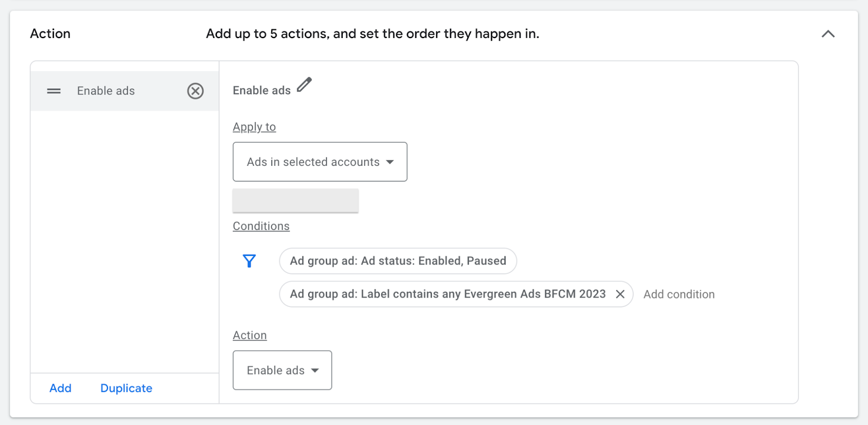Screen dimensions: 868x425
Task: Remove the Enable ads action with circled X
Action: coord(195,91)
